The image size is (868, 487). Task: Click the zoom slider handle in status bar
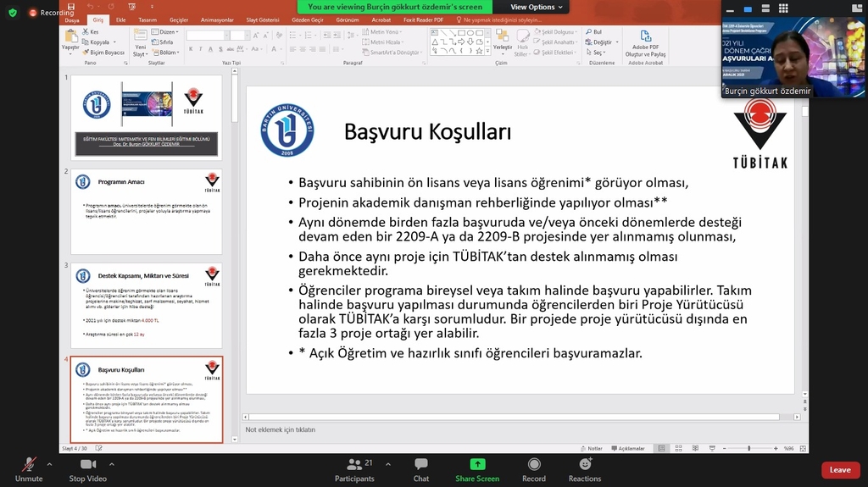749,448
